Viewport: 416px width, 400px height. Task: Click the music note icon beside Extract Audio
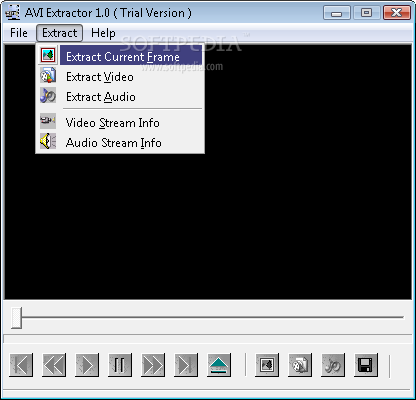click(x=48, y=95)
